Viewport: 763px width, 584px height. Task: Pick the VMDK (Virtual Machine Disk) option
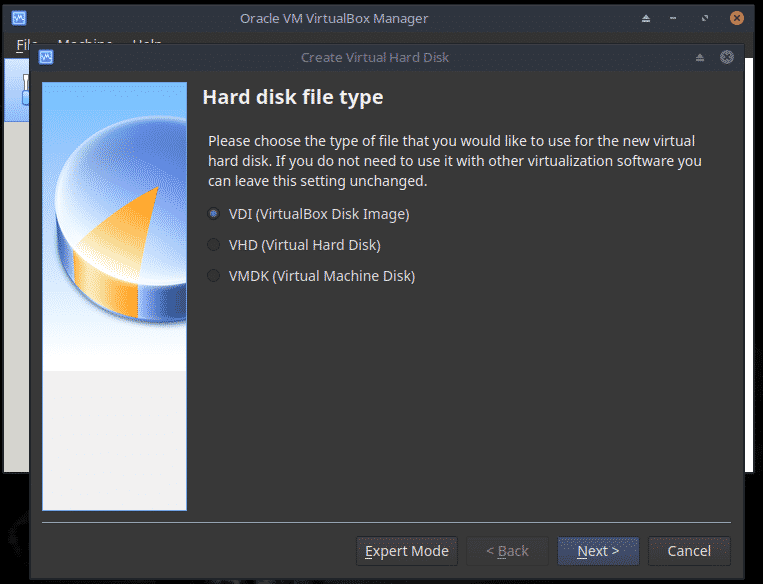pos(213,276)
